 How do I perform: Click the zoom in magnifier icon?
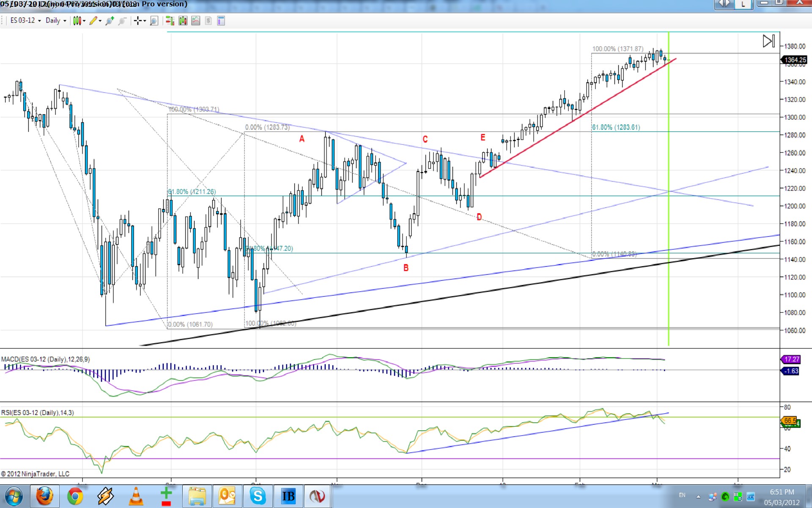110,21
